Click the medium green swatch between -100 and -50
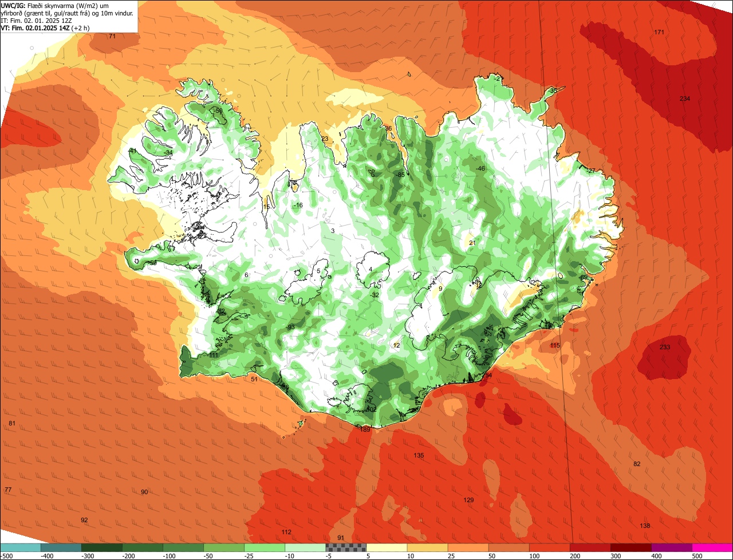The image size is (733, 560). [x=184, y=548]
